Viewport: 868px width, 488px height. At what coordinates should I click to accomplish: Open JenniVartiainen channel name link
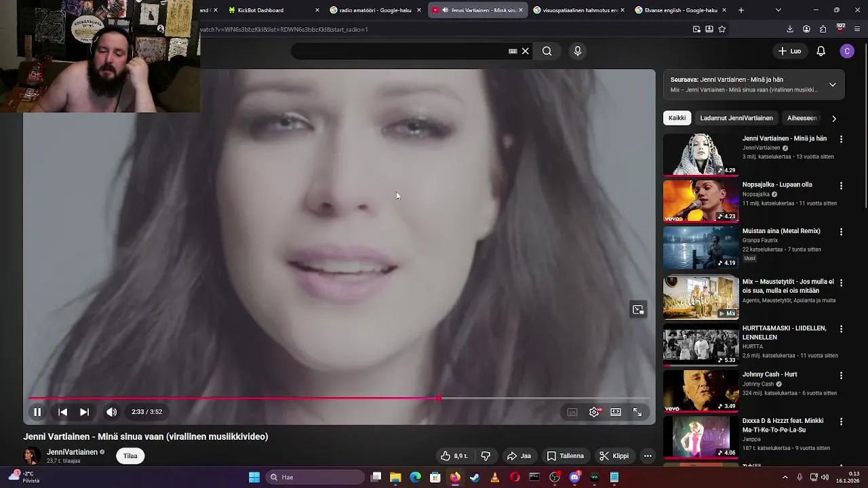click(72, 452)
